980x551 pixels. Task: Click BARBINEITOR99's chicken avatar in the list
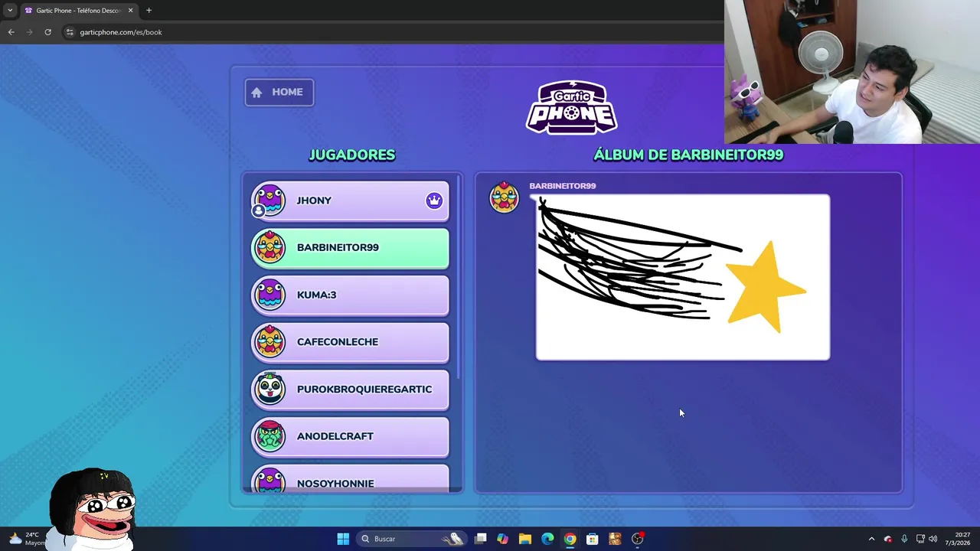pyautogui.click(x=269, y=247)
